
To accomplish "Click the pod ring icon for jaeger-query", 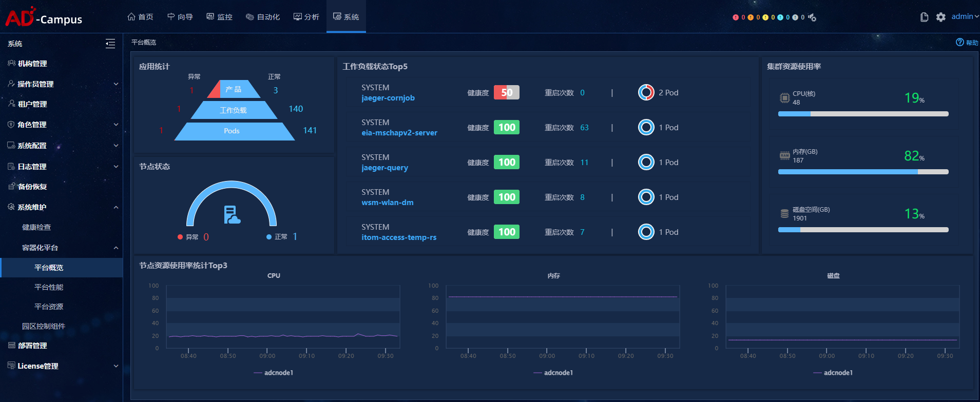I will pos(646,162).
